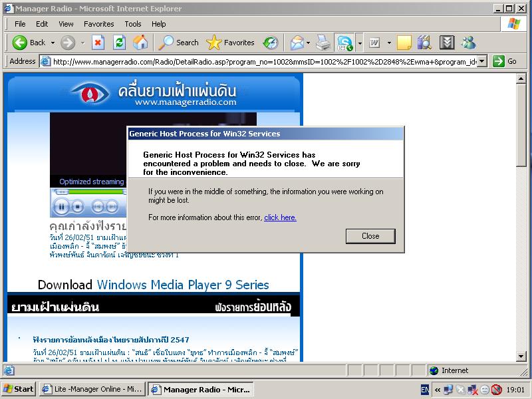Viewport: 532px width, 399px height.
Task: Click the Internet zone status bar indicator
Action: (x=449, y=370)
